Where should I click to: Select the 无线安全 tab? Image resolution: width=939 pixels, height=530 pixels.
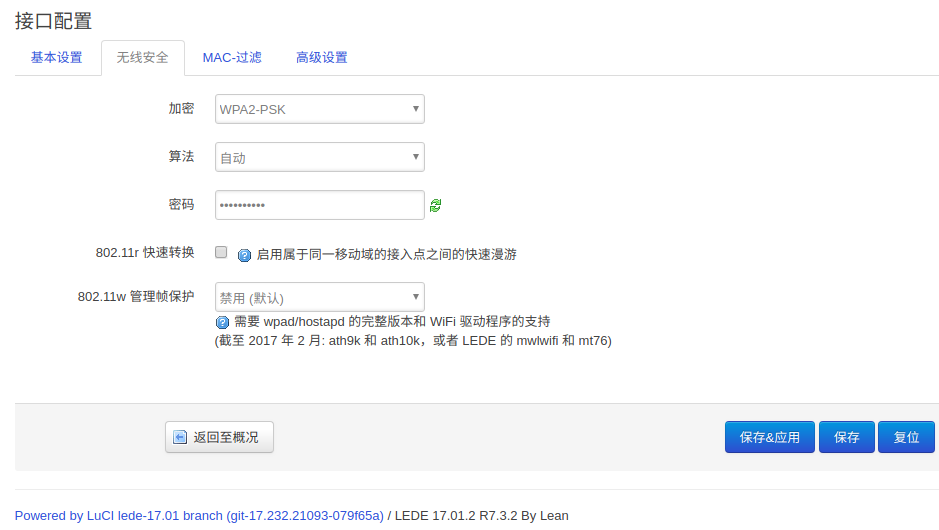[x=143, y=58]
